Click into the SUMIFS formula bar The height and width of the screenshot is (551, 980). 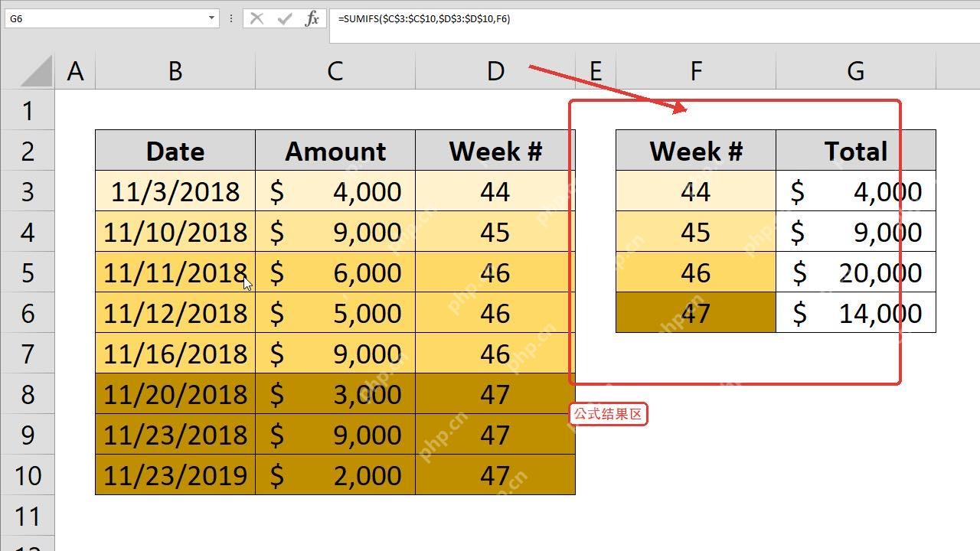pos(655,26)
